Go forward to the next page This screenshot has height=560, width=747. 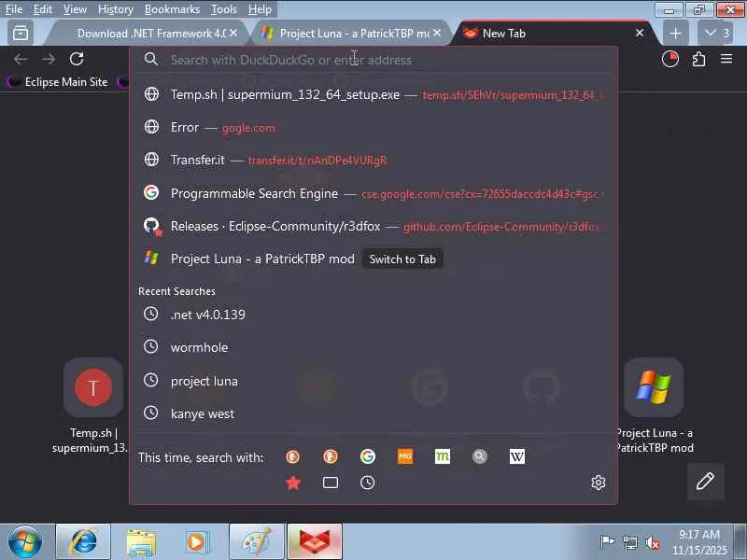point(49,59)
